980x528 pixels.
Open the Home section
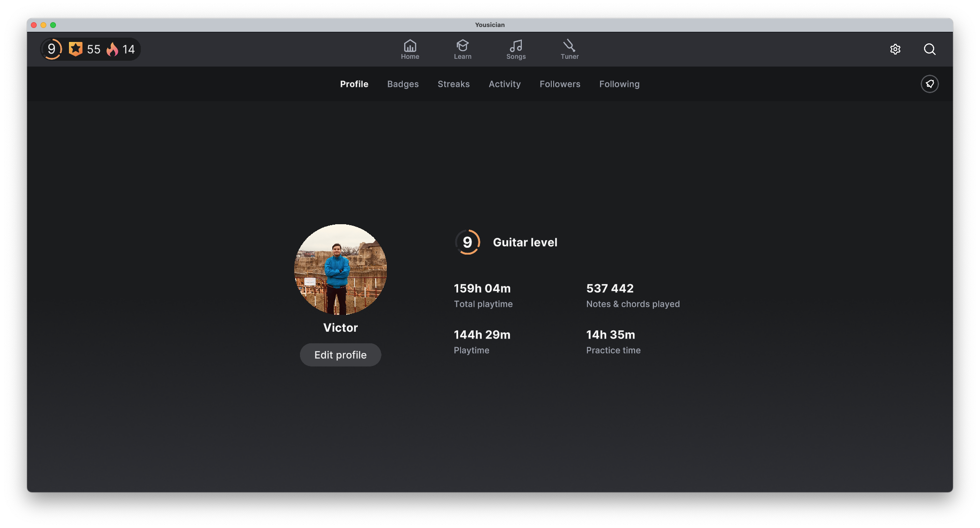(x=410, y=49)
